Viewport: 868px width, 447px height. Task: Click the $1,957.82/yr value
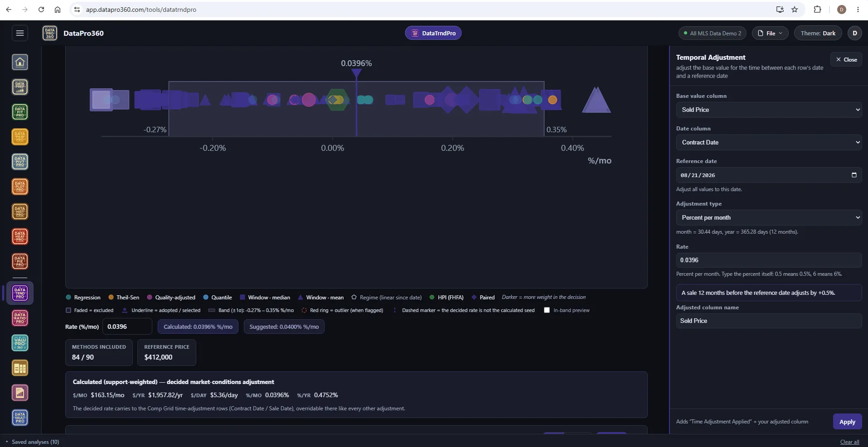pyautogui.click(x=165, y=395)
